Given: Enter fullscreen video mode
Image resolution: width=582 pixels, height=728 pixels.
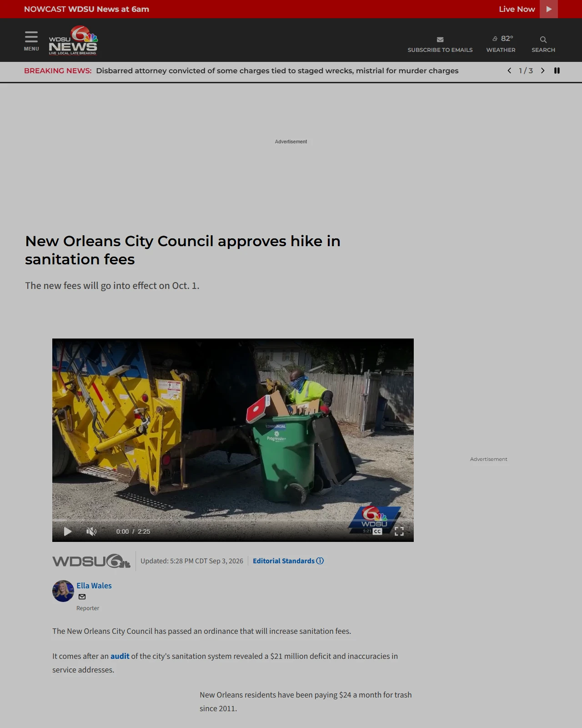Looking at the screenshot, I should pyautogui.click(x=399, y=531).
